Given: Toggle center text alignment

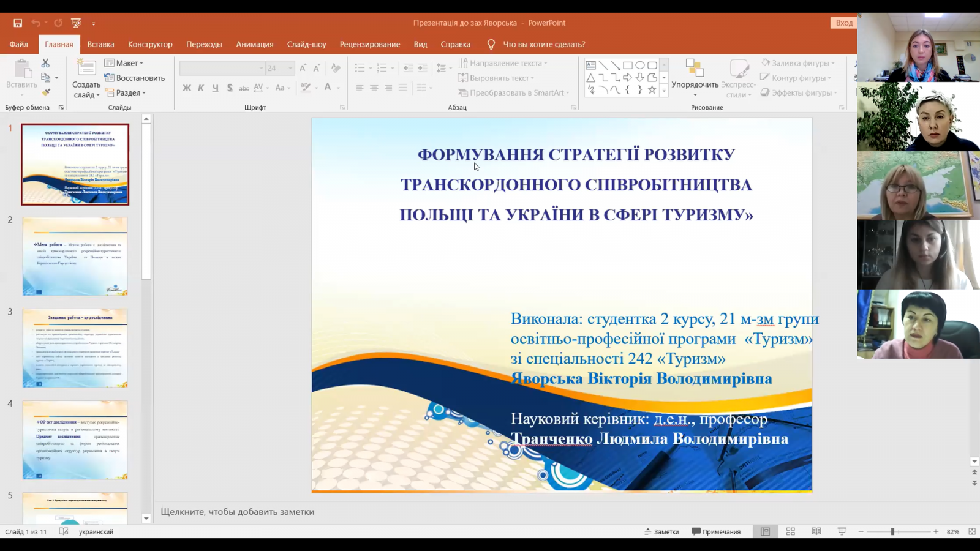Looking at the screenshot, I should (374, 88).
